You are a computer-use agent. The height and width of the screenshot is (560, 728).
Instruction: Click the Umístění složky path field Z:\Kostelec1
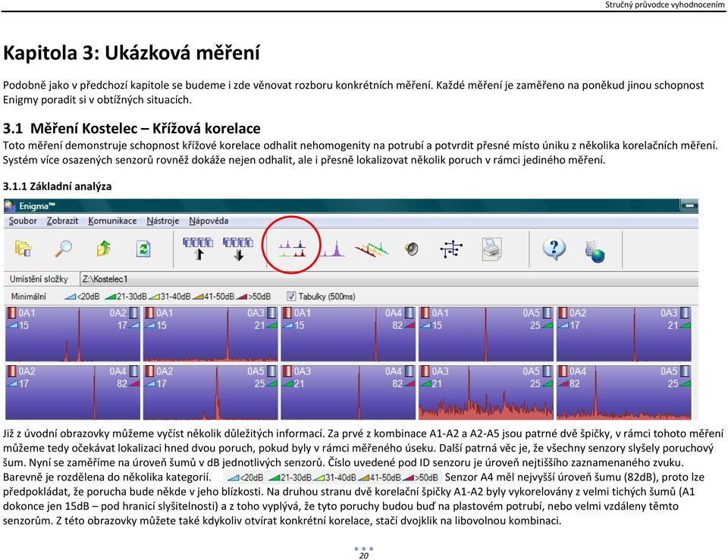click(388, 279)
